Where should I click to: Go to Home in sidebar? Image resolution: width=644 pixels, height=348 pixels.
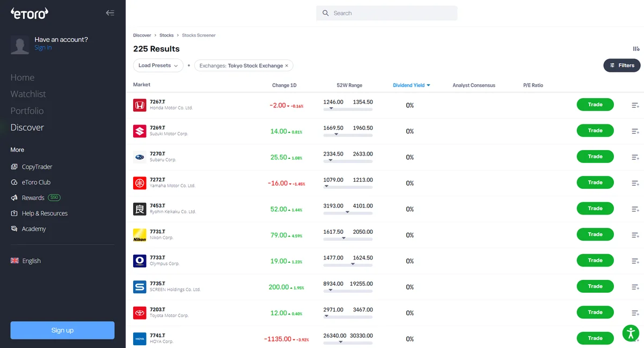[23, 78]
